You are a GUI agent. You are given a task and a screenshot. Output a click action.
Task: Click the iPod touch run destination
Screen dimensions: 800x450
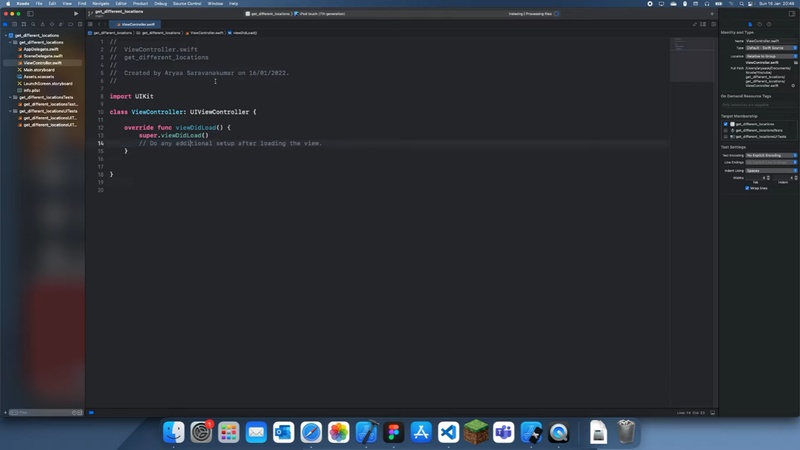[x=320, y=14]
